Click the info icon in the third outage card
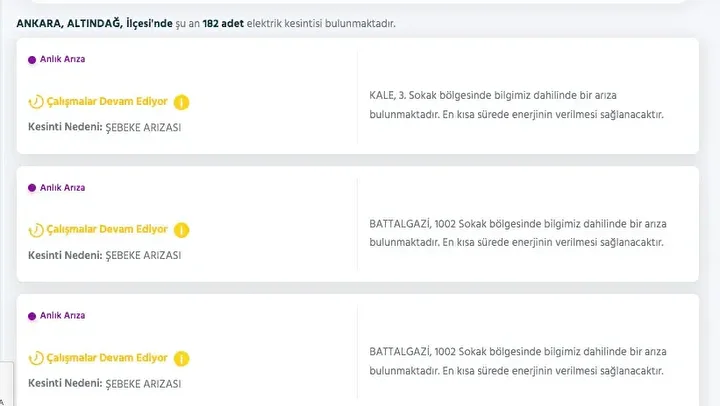The height and width of the screenshot is (406, 720). coord(182,358)
